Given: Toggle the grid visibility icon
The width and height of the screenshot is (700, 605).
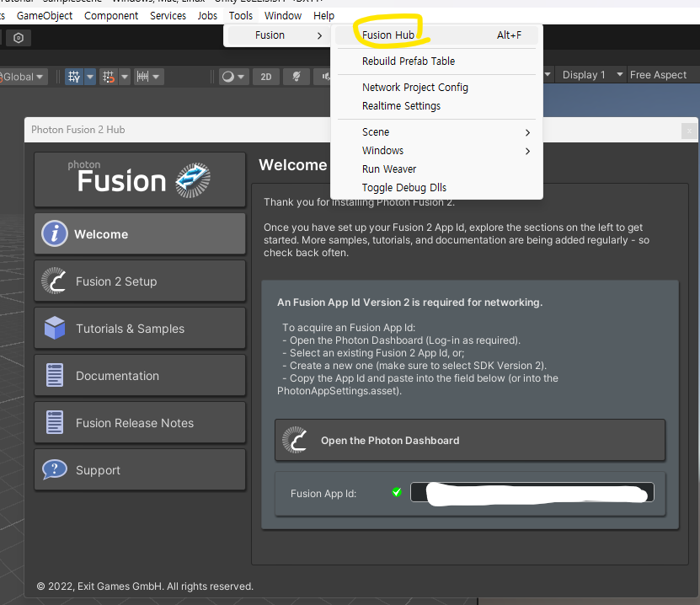Looking at the screenshot, I should [x=74, y=77].
